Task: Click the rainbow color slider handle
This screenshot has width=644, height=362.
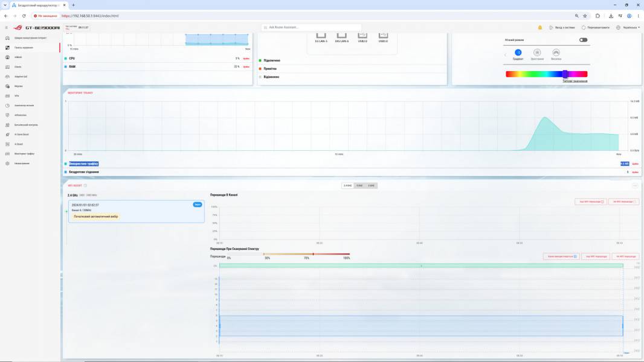Action: (x=565, y=74)
